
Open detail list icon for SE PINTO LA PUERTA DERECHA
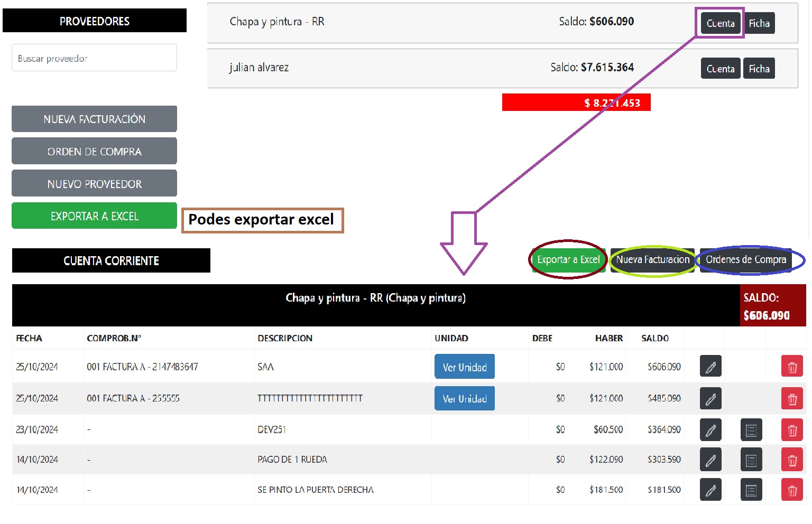pyautogui.click(x=751, y=490)
